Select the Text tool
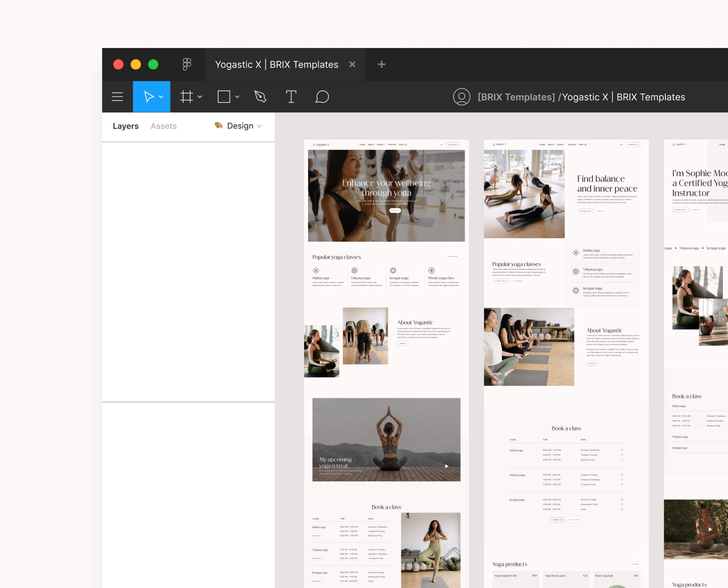 click(x=291, y=96)
